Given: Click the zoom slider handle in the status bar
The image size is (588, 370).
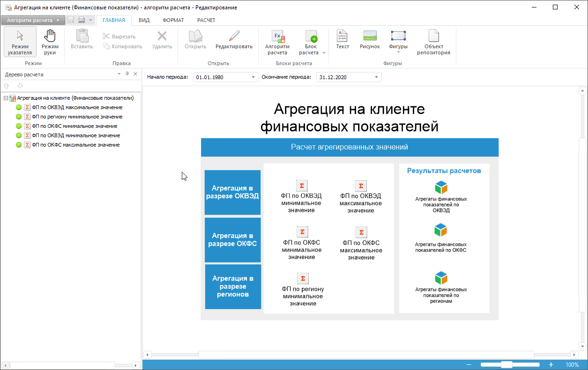Looking at the screenshot, I should 506,364.
